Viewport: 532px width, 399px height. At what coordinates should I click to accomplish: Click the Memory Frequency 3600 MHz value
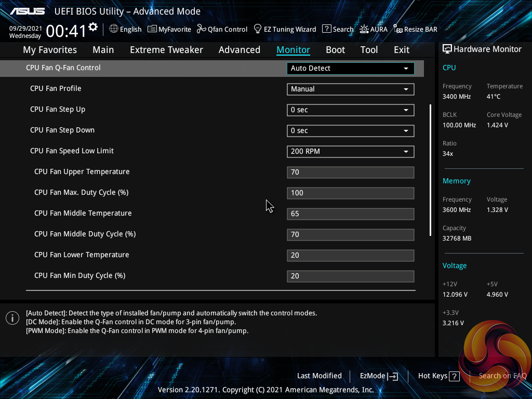pos(456,210)
